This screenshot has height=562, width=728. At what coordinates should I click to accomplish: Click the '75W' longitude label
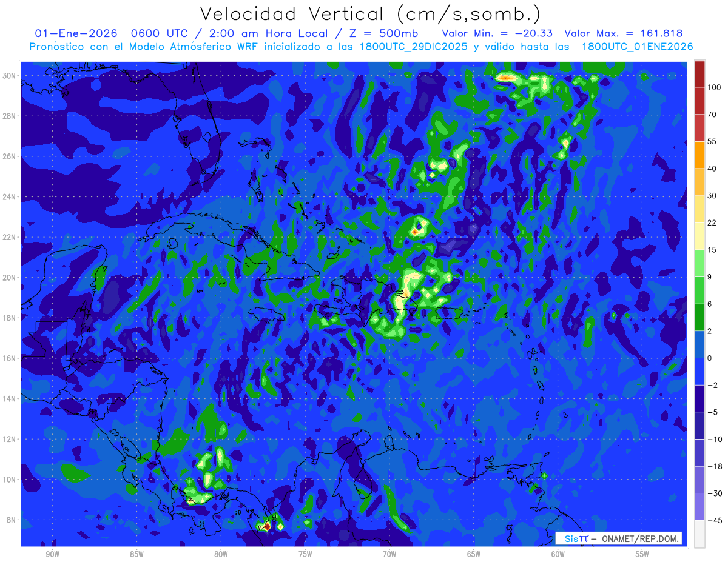click(305, 554)
